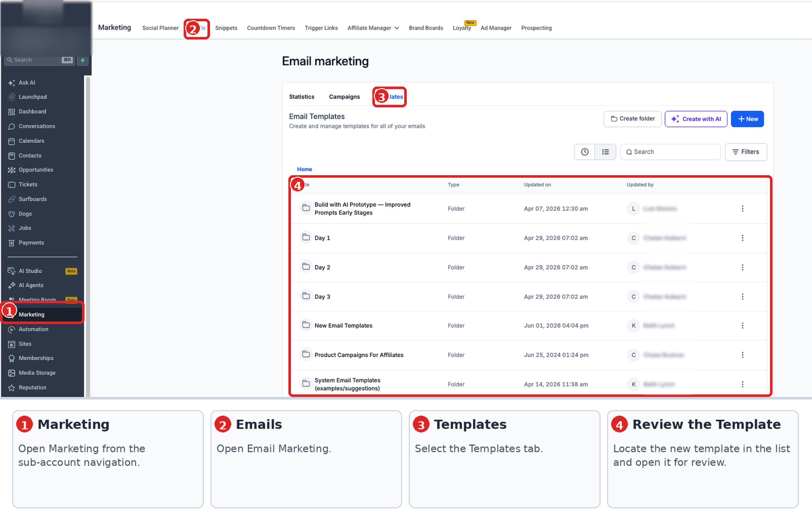The image size is (812, 521).
Task: Open System Email Templates folder
Action: point(347,384)
